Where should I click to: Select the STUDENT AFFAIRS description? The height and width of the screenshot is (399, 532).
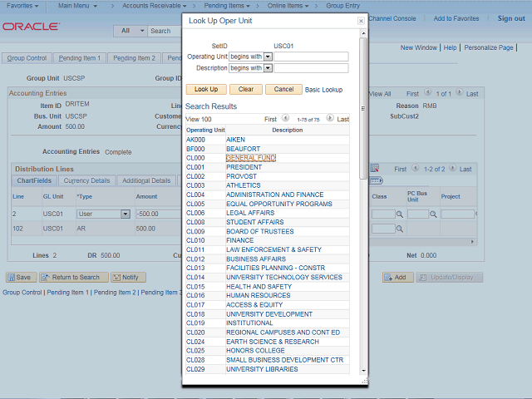[255, 222]
